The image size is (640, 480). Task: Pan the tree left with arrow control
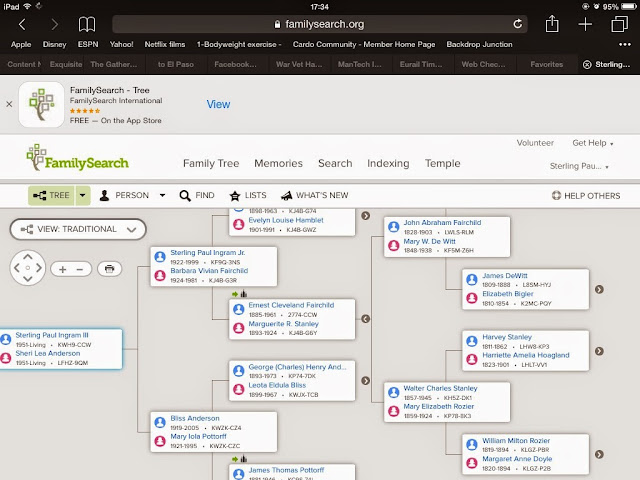16,268
